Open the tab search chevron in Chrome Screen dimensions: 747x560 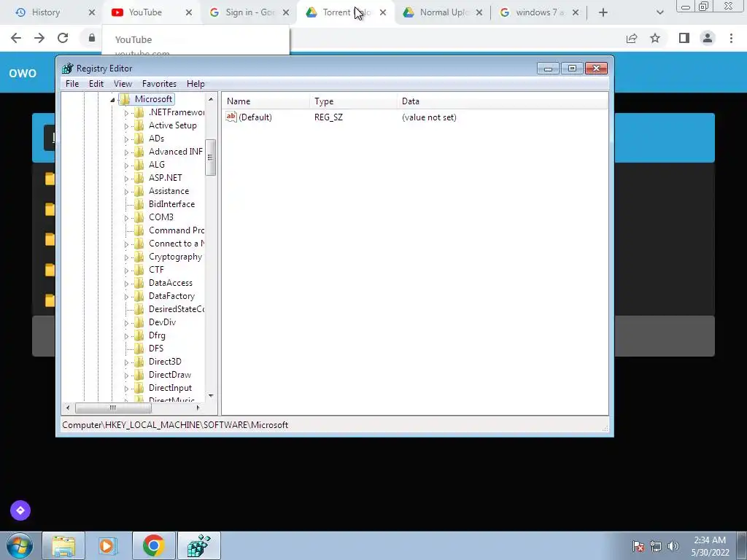point(659,12)
